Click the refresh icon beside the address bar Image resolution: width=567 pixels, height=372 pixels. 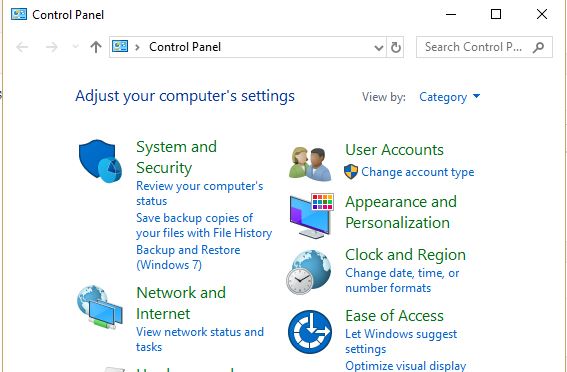coord(396,47)
